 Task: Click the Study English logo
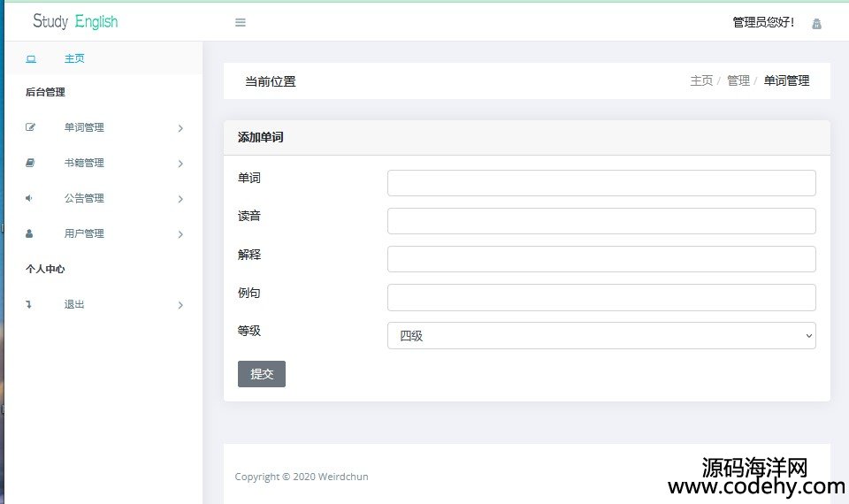coord(75,21)
